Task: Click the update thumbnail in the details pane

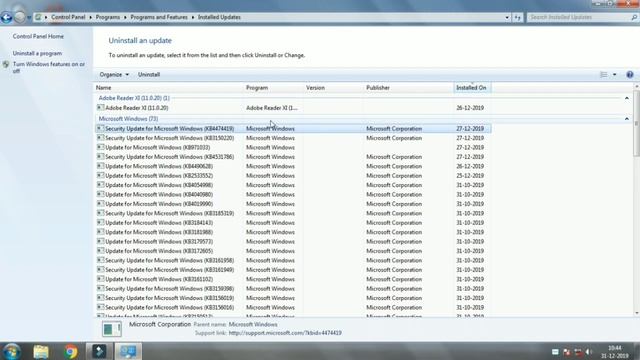Action: (x=111, y=329)
